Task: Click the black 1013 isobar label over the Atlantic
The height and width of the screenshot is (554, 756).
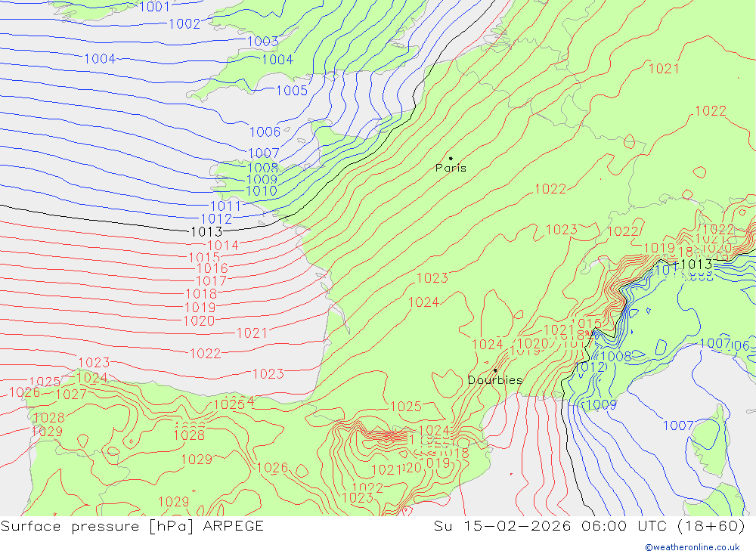Action: tap(207, 232)
